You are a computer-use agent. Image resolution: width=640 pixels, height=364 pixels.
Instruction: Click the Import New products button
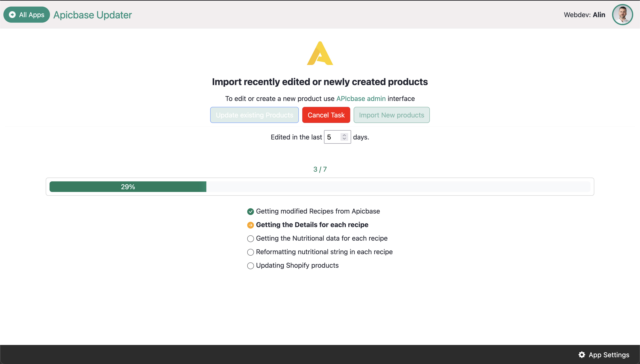point(392,115)
